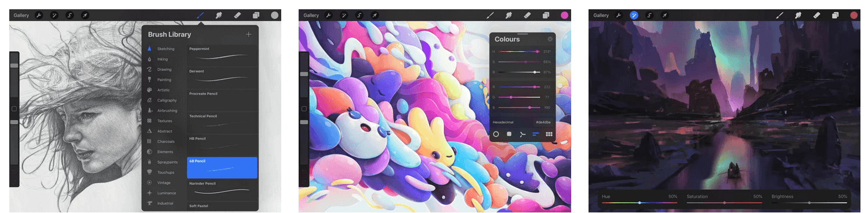
Task: Choose the Eraser tool in right screenshot
Action: [x=817, y=15]
